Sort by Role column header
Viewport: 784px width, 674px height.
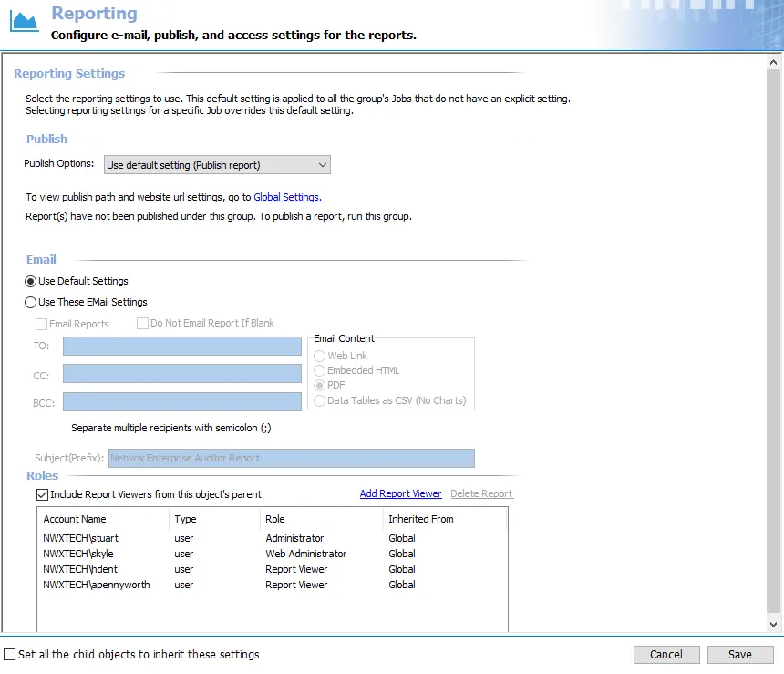pyautogui.click(x=322, y=519)
